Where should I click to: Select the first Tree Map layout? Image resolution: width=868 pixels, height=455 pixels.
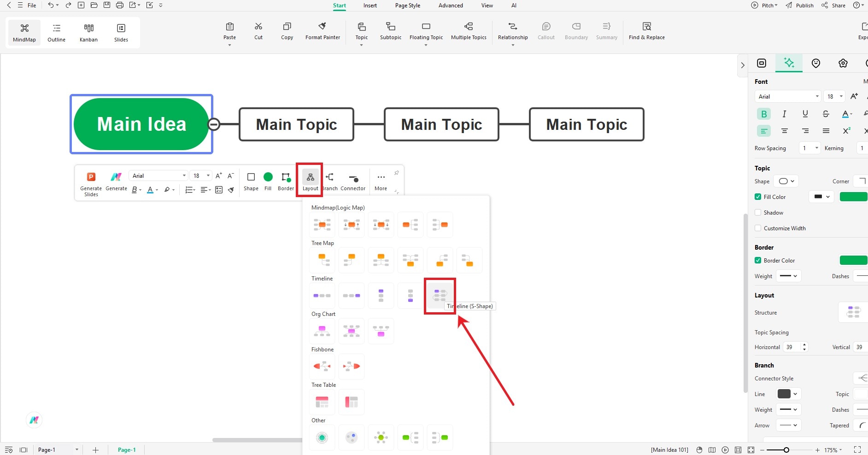click(322, 260)
